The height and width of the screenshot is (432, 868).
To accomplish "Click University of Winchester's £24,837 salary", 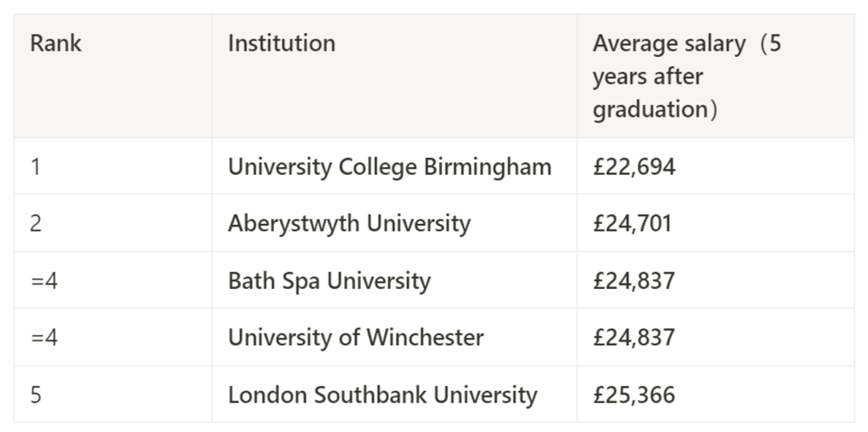I will (634, 337).
